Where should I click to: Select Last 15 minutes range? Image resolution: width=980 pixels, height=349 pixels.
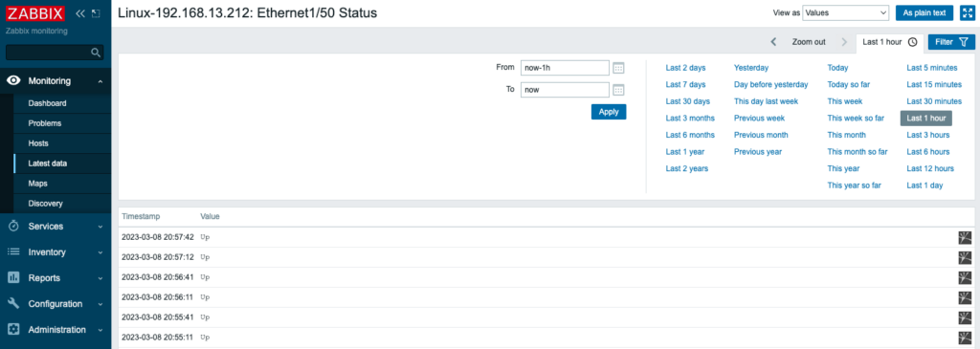pyautogui.click(x=934, y=84)
